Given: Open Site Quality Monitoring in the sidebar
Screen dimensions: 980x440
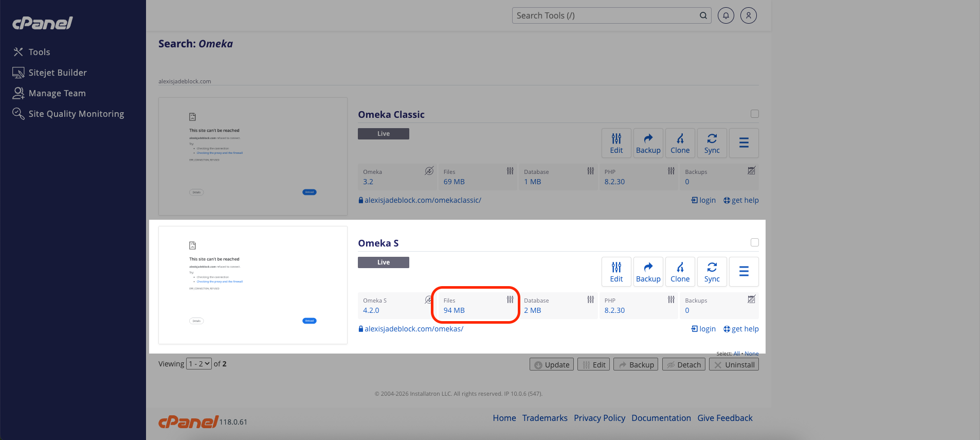Looking at the screenshot, I should coord(68,114).
